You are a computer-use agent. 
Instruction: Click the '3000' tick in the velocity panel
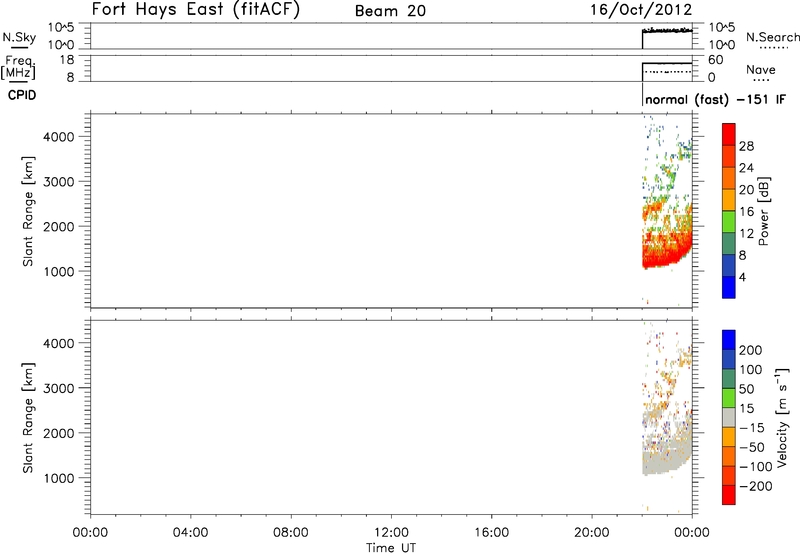point(59,388)
